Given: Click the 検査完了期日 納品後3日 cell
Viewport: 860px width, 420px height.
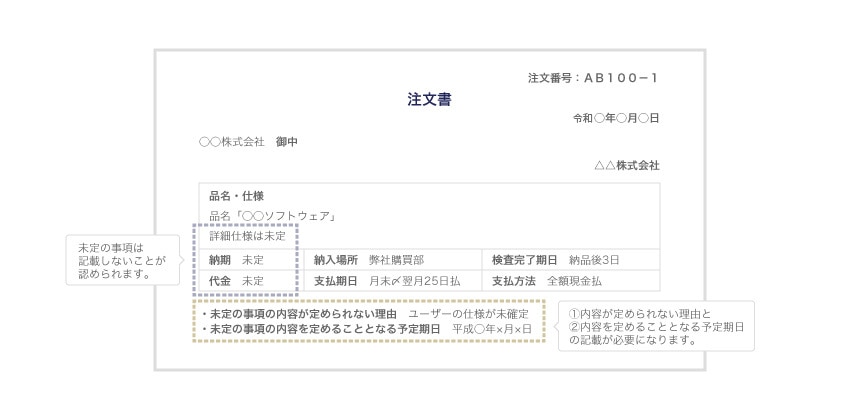Looking at the screenshot, I should 556,260.
